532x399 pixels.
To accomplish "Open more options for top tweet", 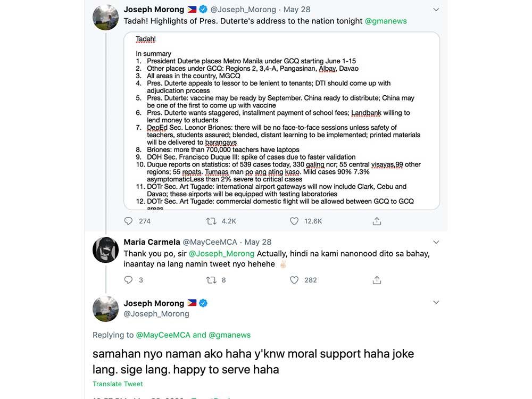I will pyautogui.click(x=436, y=10).
